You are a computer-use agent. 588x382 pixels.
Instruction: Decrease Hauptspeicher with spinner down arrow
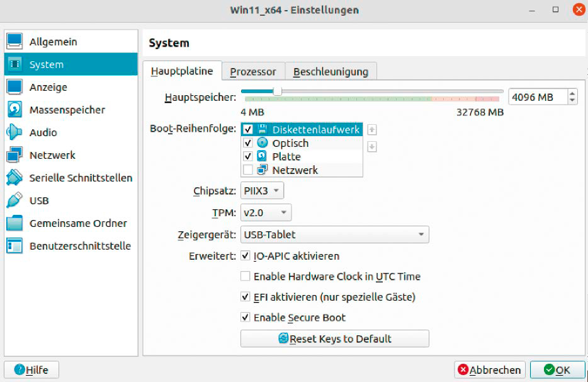click(572, 100)
